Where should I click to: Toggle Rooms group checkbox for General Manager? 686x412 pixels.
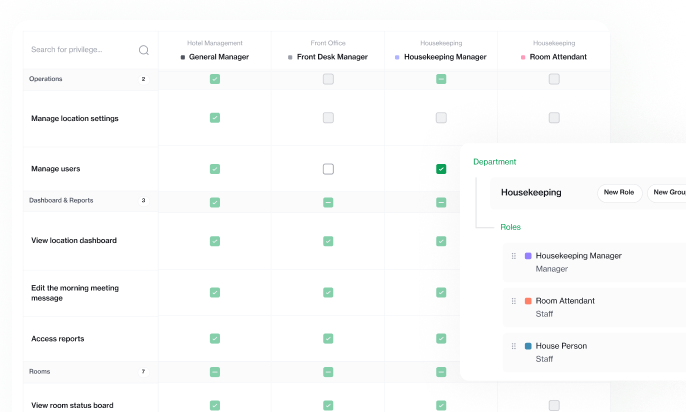(215, 372)
